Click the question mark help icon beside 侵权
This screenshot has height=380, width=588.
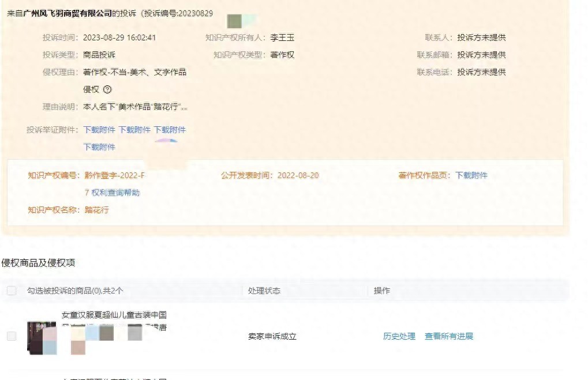point(107,89)
